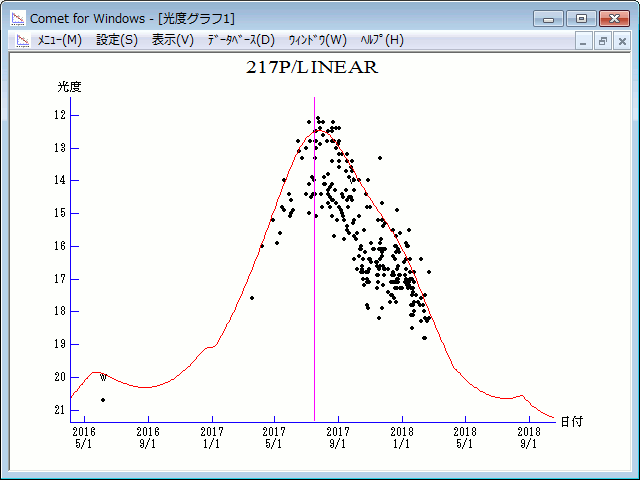
Task: Click the 日付 date axis label
Action: [571, 421]
